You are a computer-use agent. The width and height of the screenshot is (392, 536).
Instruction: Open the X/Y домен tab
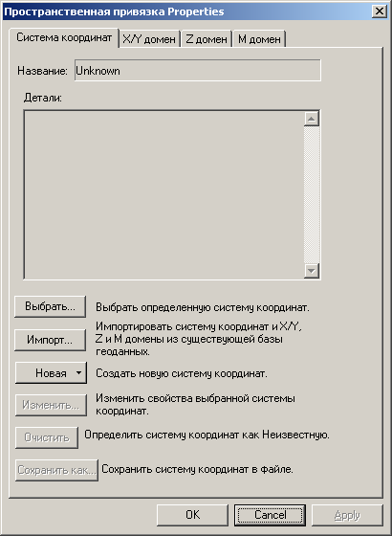149,39
